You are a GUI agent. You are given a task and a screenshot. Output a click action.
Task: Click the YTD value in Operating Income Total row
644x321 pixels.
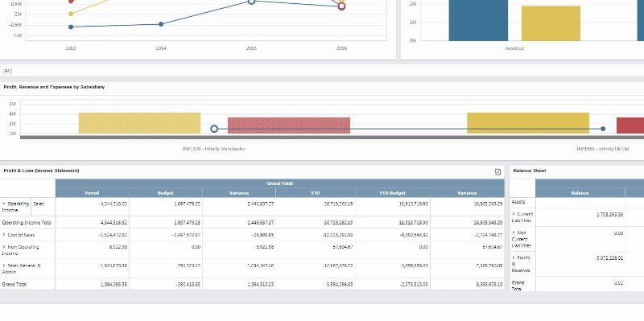[338, 223]
